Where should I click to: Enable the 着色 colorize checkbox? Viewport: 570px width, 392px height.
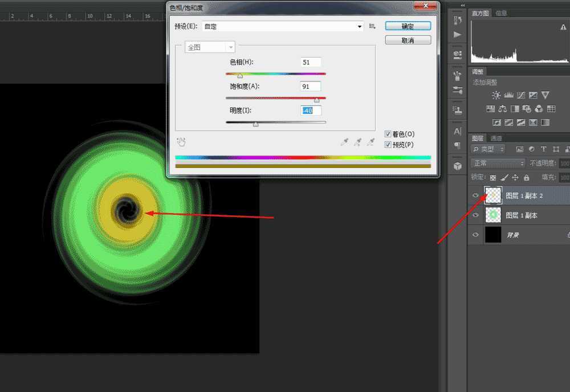388,133
